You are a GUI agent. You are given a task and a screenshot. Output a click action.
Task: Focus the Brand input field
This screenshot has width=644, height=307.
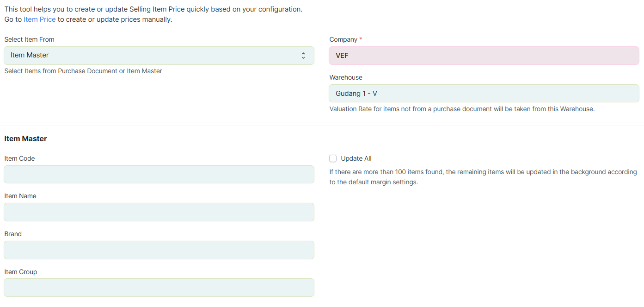(x=159, y=250)
